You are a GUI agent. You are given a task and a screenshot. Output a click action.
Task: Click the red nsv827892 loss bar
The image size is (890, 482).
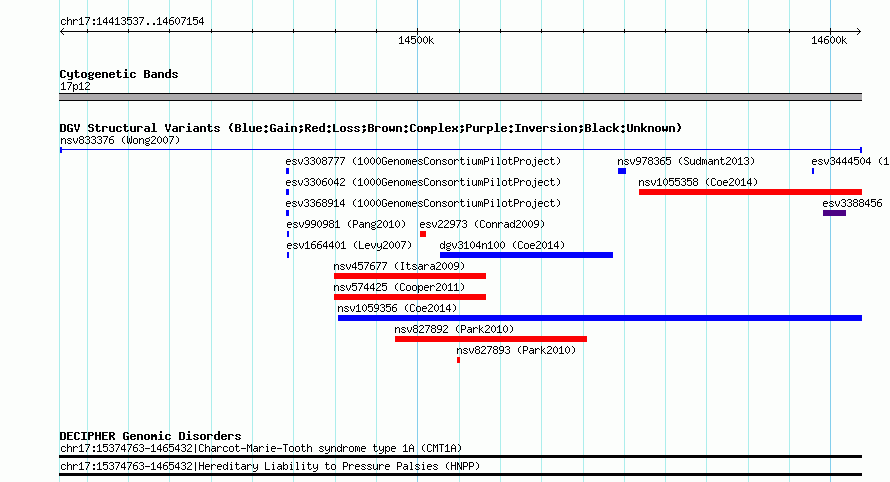[x=491, y=339]
